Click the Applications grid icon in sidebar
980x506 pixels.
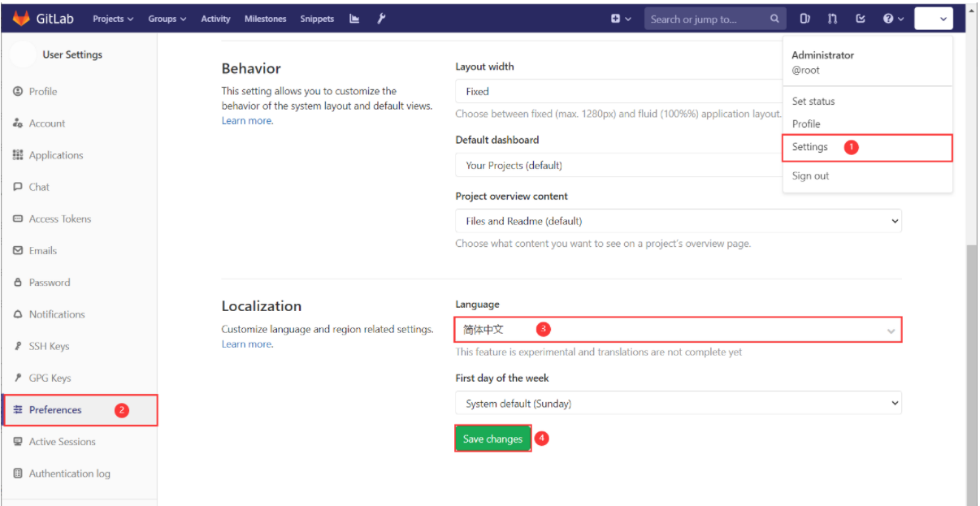18,155
